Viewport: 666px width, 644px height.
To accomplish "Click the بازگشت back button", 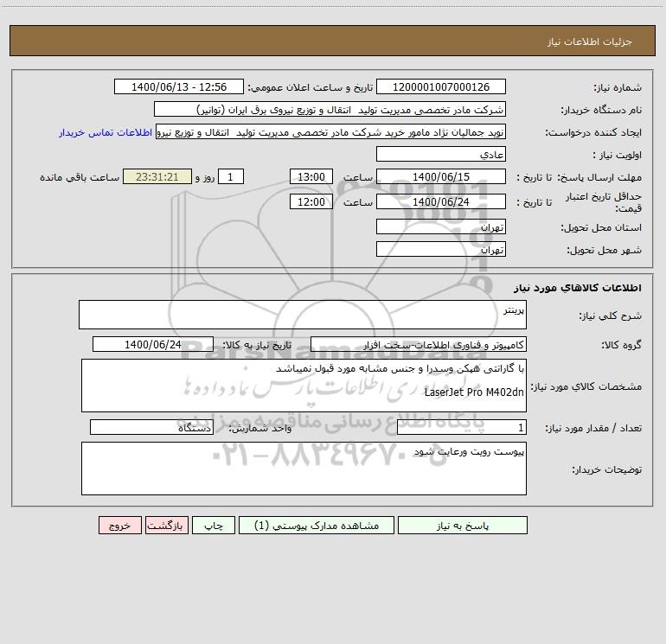I will click(166, 526).
